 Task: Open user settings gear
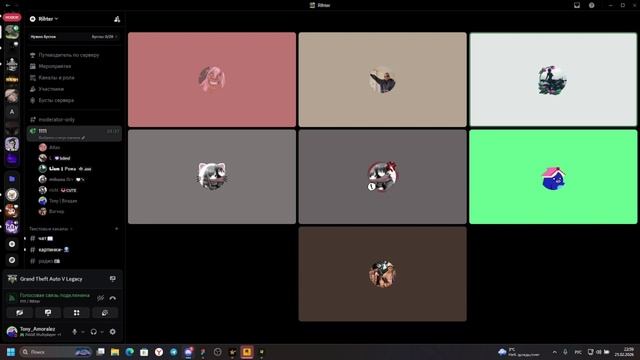(113, 332)
